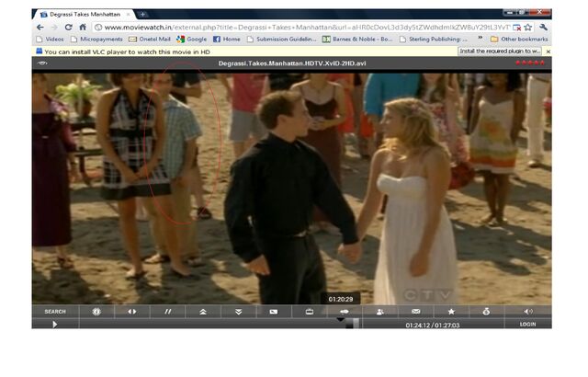Click Install the required plugin button
The width and height of the screenshot is (588, 377).
[500, 51]
